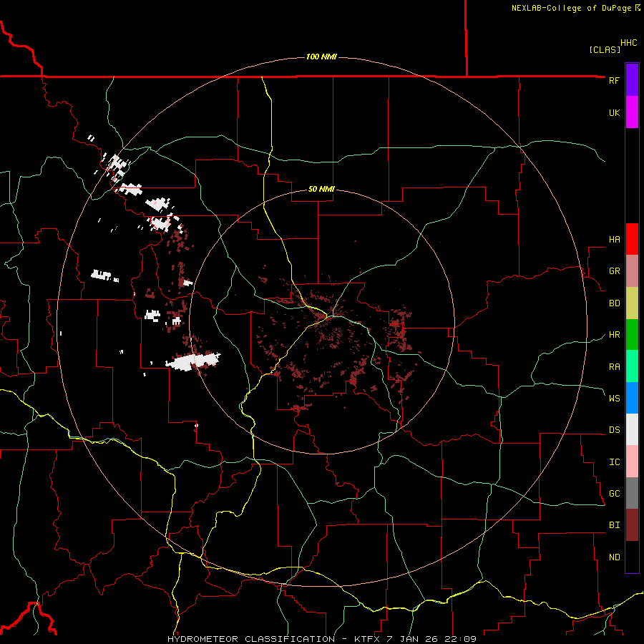644x644 pixels.
Task: Click the [CLAS] label above legend
Action: 605,49
